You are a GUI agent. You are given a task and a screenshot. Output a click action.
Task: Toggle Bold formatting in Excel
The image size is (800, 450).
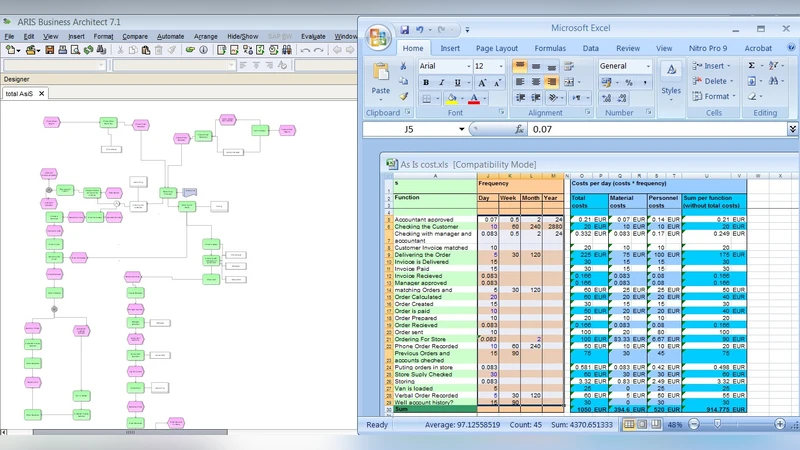[426, 82]
